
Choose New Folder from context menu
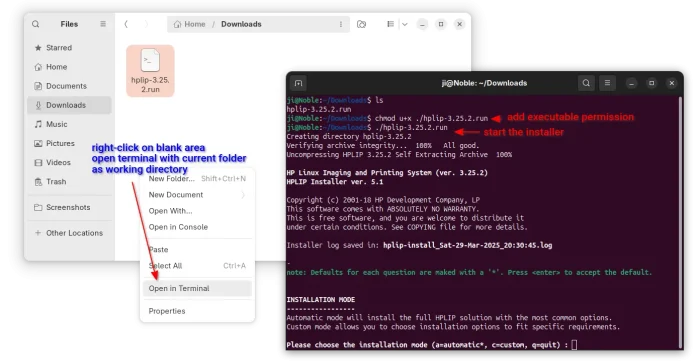pos(197,178)
